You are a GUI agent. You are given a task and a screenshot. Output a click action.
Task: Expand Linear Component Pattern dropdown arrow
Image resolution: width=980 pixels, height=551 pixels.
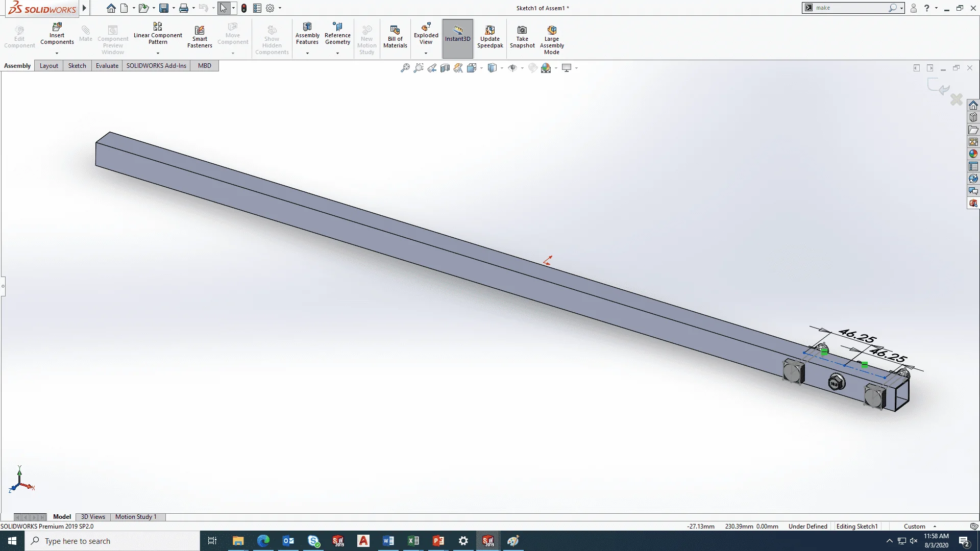(x=158, y=53)
